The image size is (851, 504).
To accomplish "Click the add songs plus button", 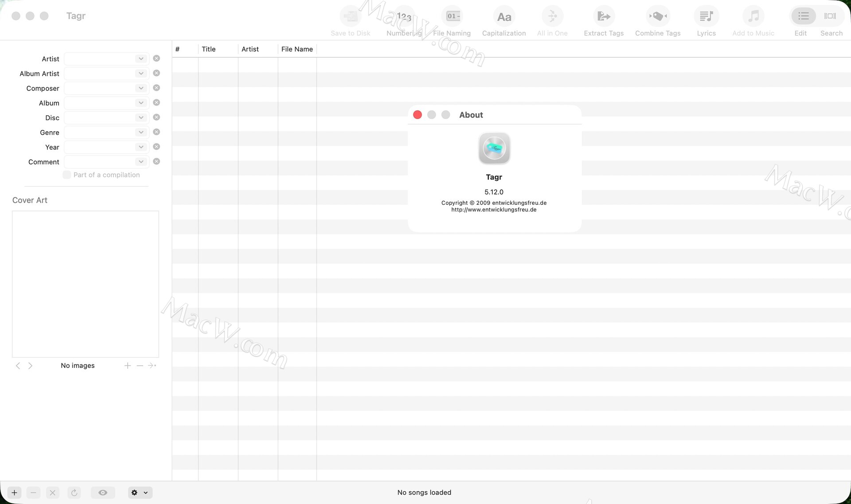I will coord(14,492).
